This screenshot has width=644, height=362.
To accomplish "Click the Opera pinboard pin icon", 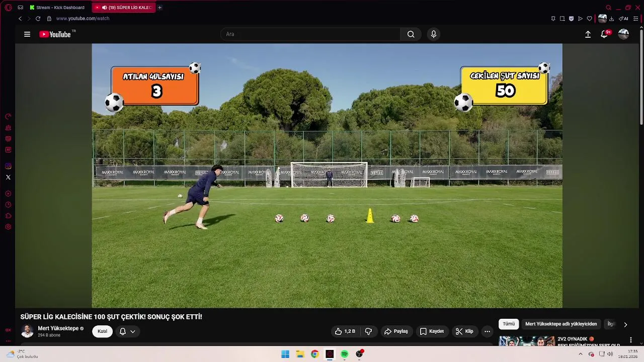I will point(553,19).
